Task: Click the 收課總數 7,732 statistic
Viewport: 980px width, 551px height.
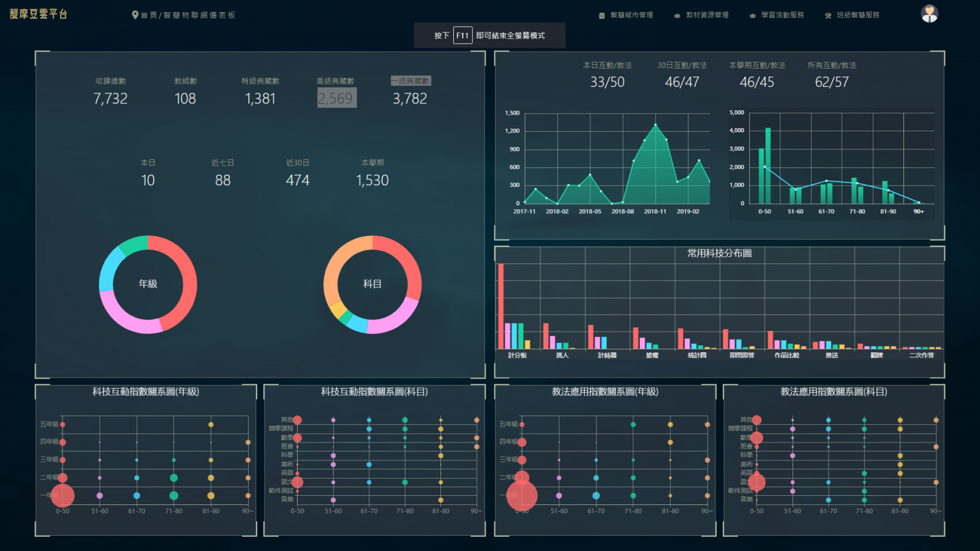Action: point(110,98)
